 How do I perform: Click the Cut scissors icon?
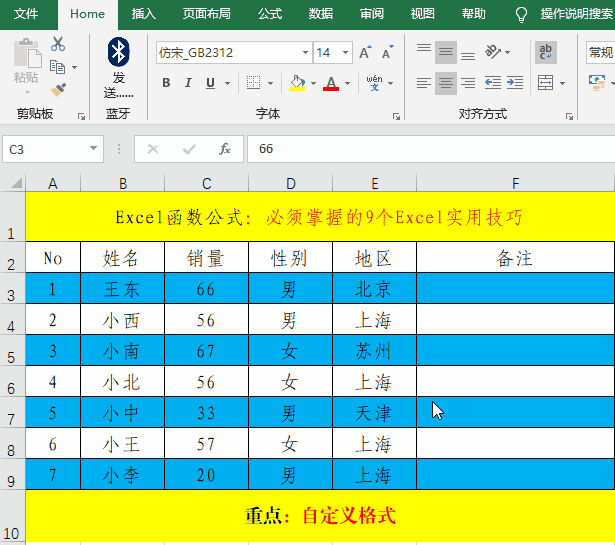tap(58, 44)
